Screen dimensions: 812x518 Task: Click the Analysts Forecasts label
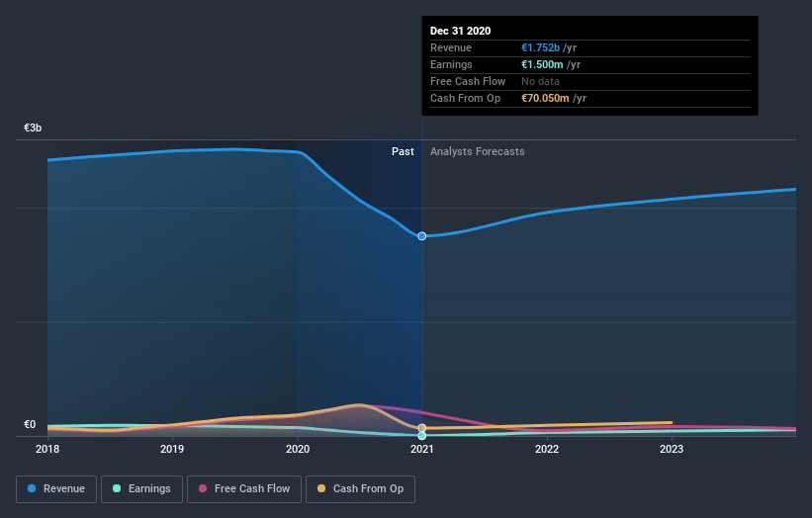[477, 151]
